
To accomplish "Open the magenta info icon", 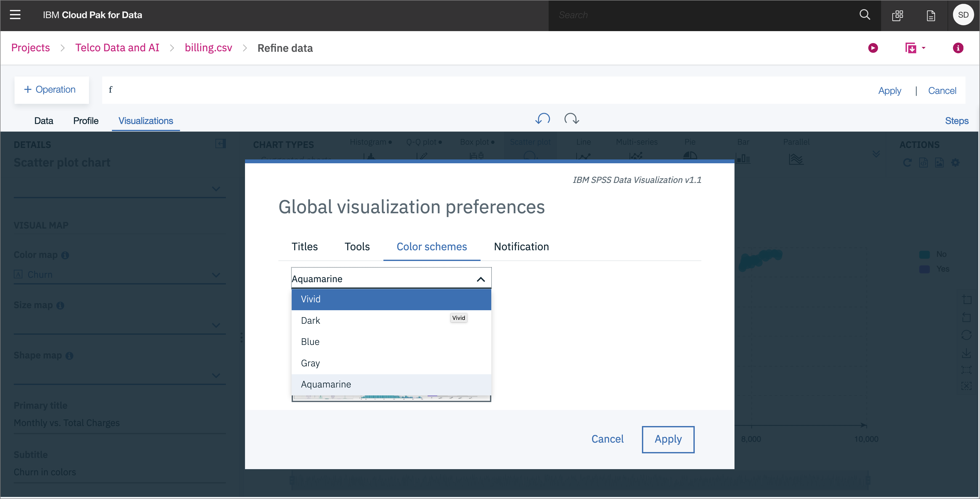I will pos(958,48).
